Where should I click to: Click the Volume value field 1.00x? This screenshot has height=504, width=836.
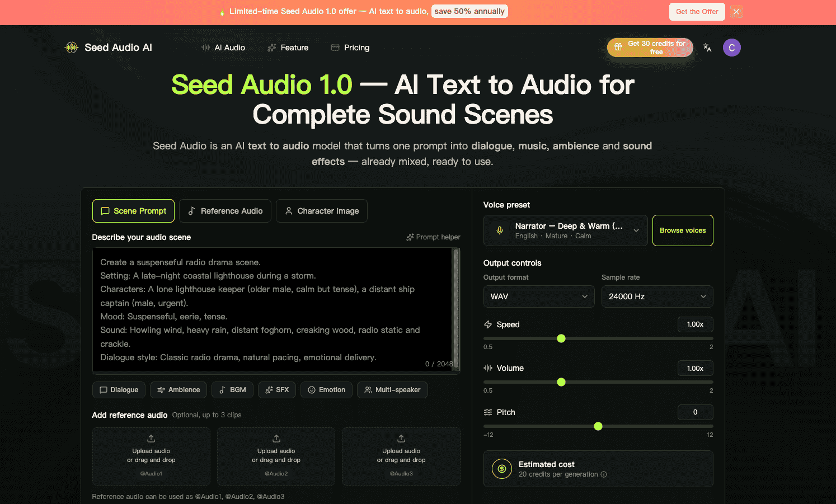696,368
